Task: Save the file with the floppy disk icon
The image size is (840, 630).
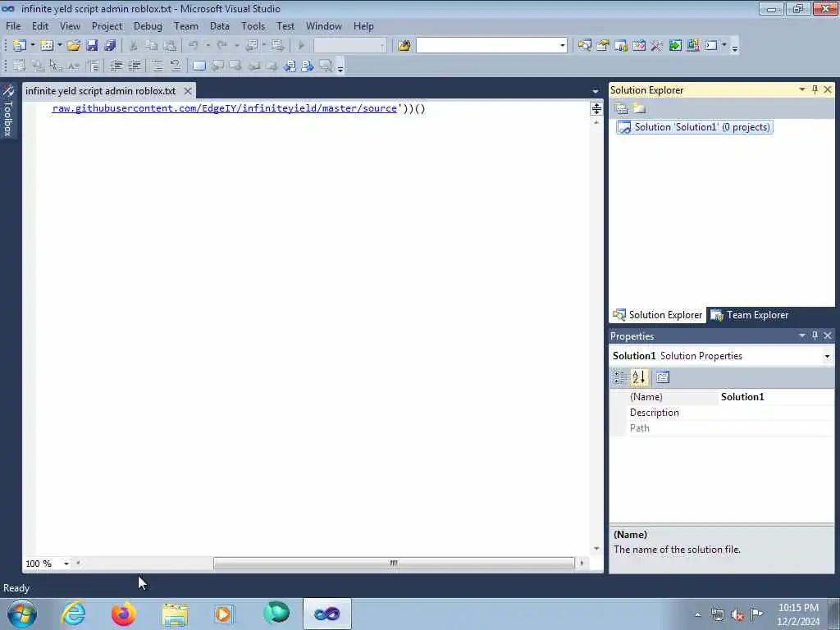Action: click(x=92, y=46)
